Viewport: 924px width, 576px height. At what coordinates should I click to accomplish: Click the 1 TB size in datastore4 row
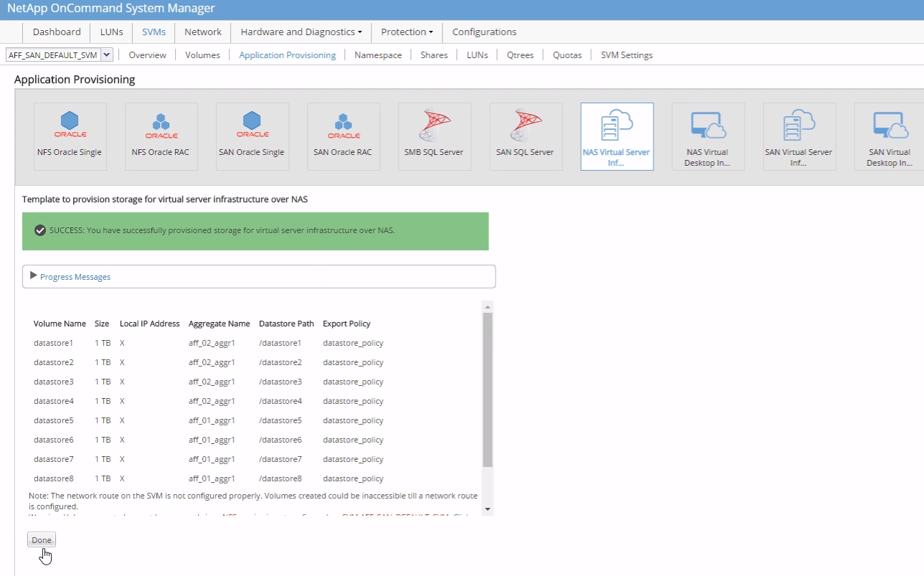(103, 401)
